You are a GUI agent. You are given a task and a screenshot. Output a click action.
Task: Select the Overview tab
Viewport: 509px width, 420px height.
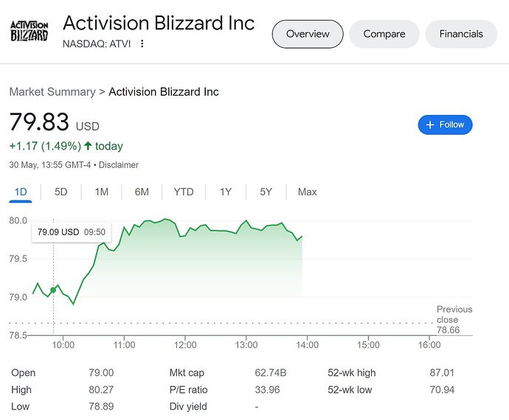(308, 34)
